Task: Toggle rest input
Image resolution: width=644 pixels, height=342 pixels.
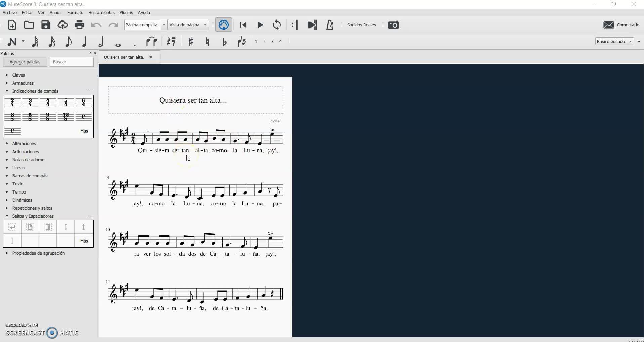Action: click(x=172, y=42)
